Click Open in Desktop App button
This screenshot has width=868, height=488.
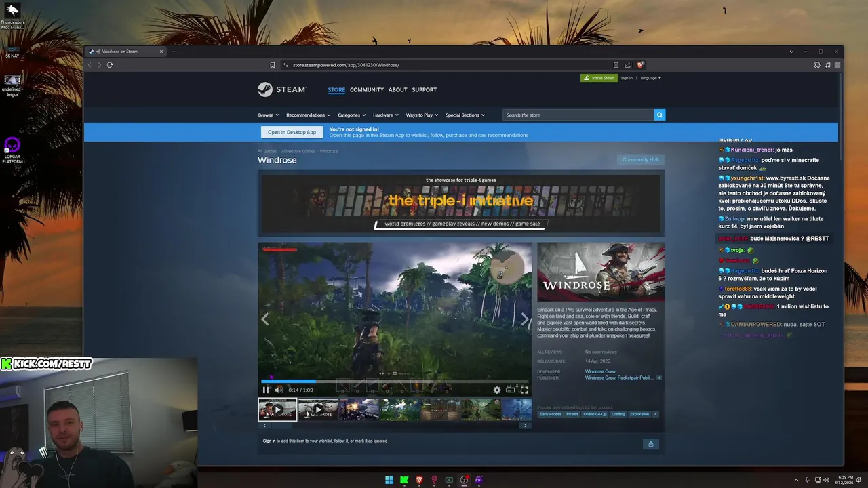(x=292, y=132)
